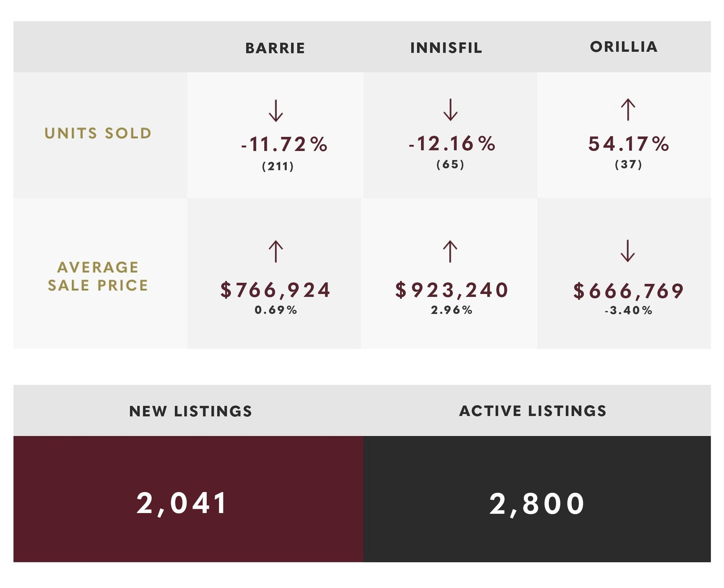Click the $666,769 Orillia price
The width and height of the screenshot is (724, 588).
pyautogui.click(x=628, y=291)
